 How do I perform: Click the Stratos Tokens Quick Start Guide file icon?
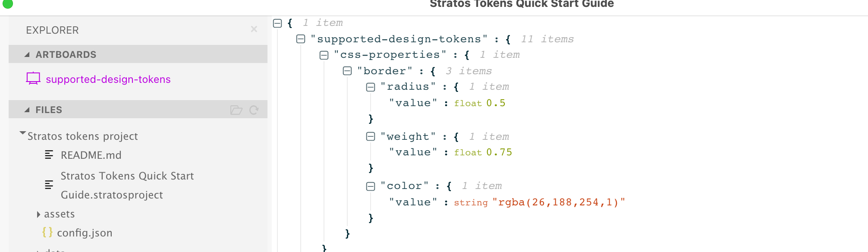click(49, 185)
